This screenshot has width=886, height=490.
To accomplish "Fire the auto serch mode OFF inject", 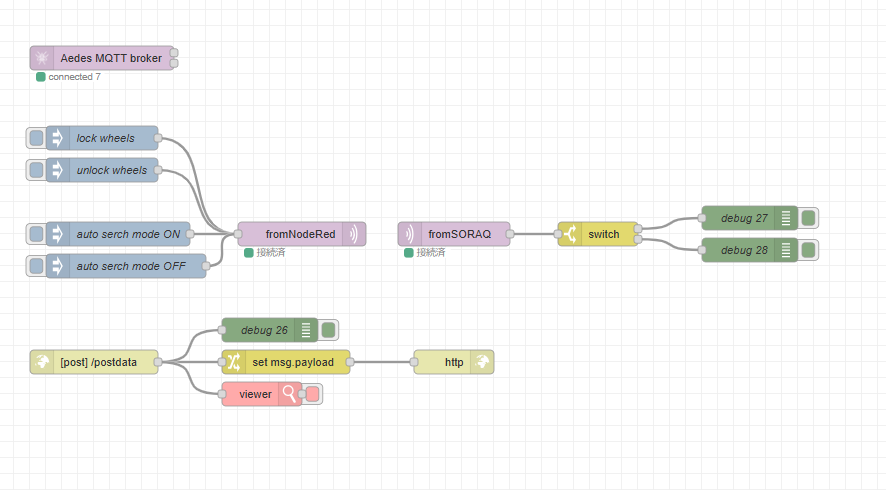I will [x=36, y=266].
